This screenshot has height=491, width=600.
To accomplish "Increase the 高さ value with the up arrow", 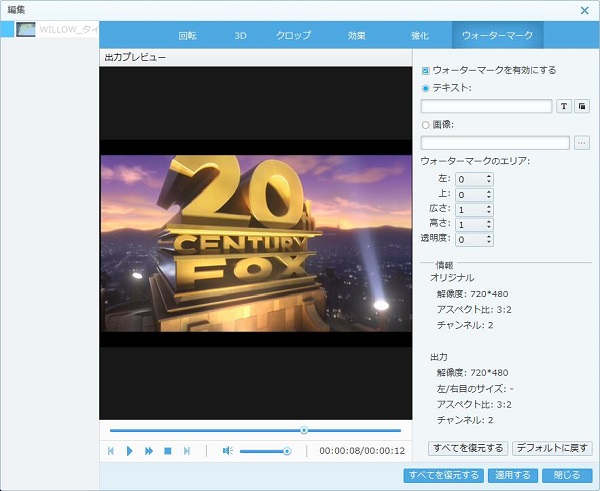I will [489, 222].
